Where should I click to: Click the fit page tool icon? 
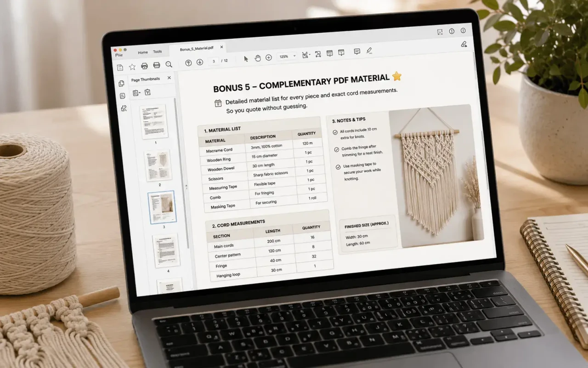click(305, 55)
